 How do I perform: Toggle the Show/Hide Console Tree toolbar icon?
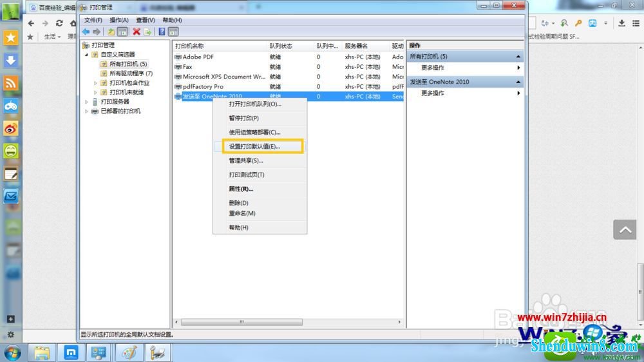[x=122, y=32]
